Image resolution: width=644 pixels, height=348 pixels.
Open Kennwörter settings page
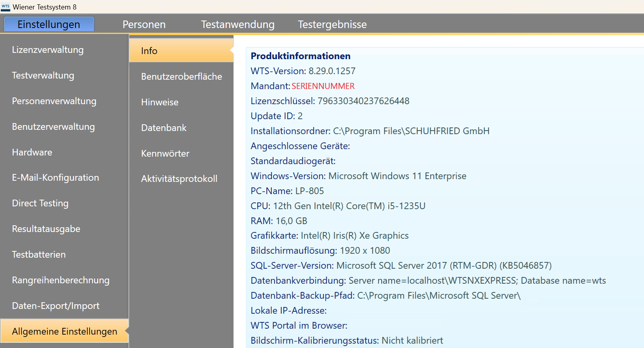click(165, 153)
